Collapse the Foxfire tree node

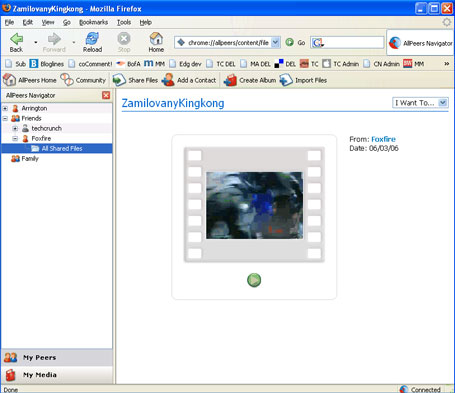[x=15, y=138]
